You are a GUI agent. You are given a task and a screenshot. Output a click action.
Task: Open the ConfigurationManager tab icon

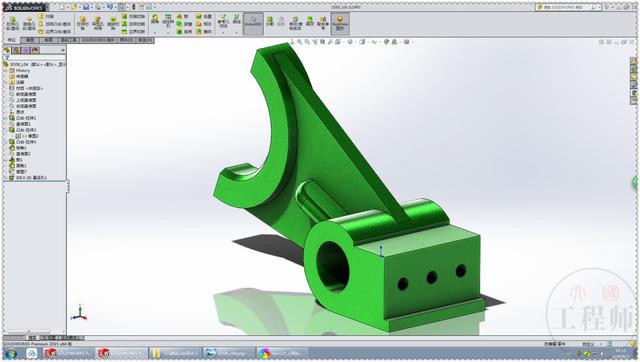[26, 50]
